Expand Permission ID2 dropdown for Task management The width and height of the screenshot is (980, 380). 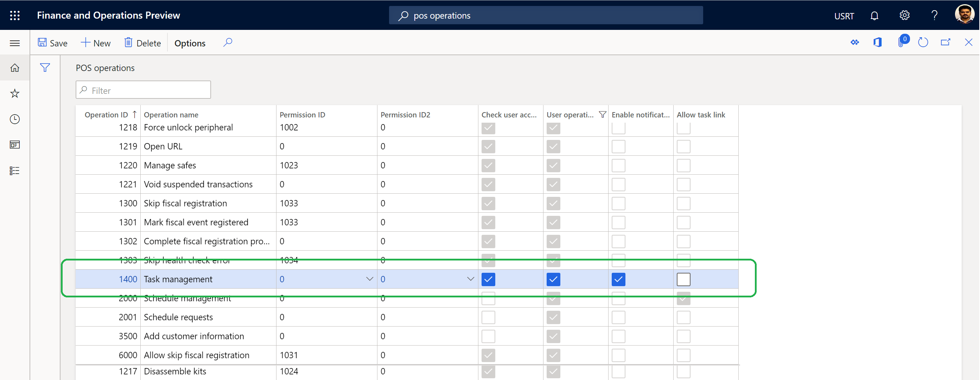point(469,279)
